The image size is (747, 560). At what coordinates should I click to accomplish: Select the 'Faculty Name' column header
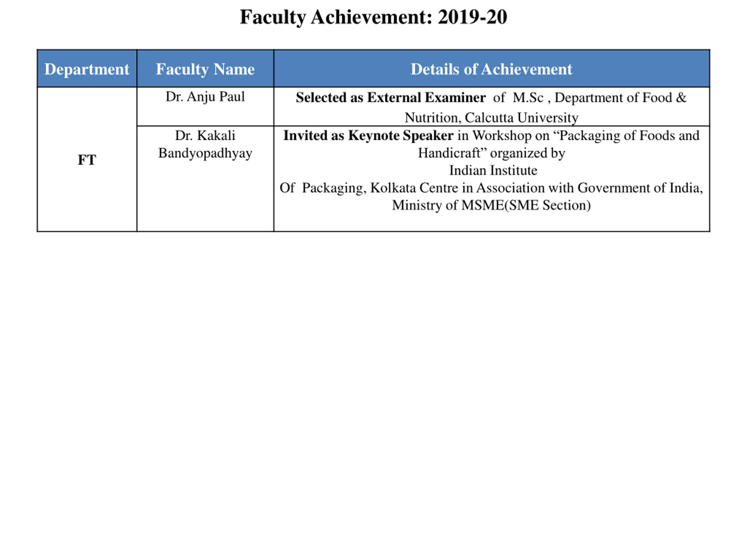205,69
